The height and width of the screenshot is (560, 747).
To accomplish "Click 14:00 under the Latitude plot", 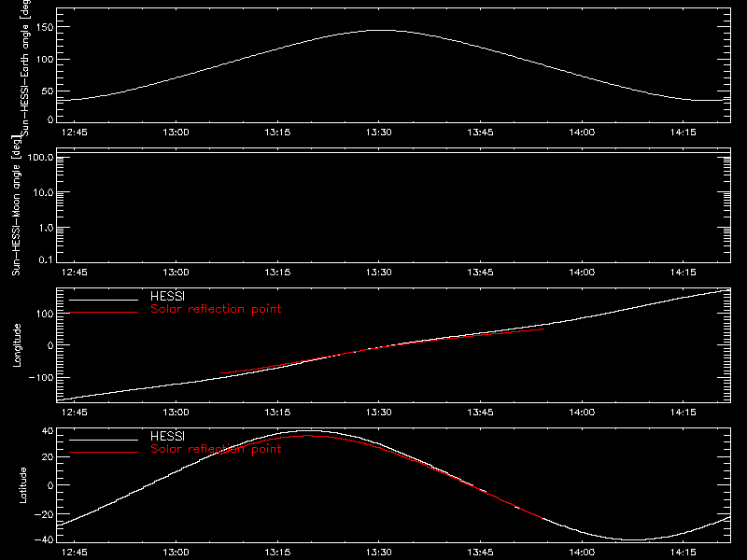I will pyautogui.click(x=582, y=552).
